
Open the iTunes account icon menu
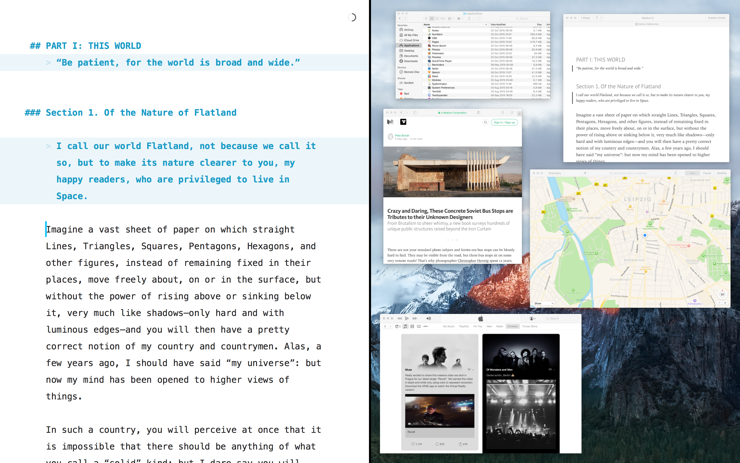tap(532, 319)
